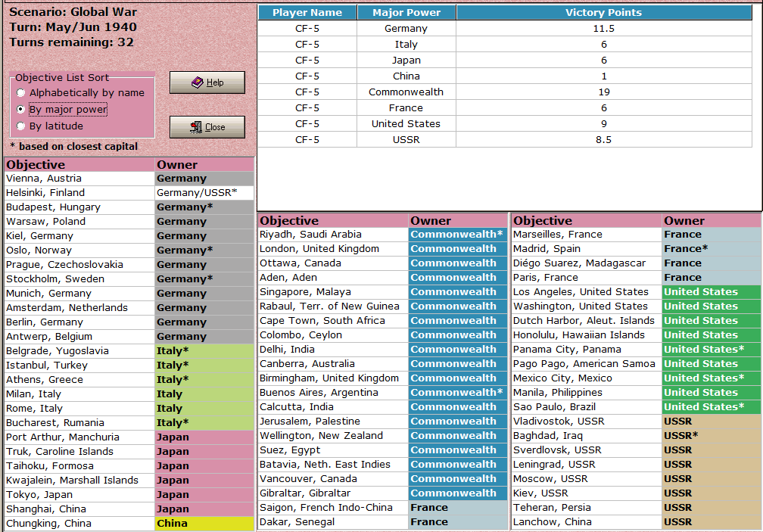The image size is (763, 532).
Task: Click Commonwealth* owner for Buenos Aires
Action: click(458, 393)
